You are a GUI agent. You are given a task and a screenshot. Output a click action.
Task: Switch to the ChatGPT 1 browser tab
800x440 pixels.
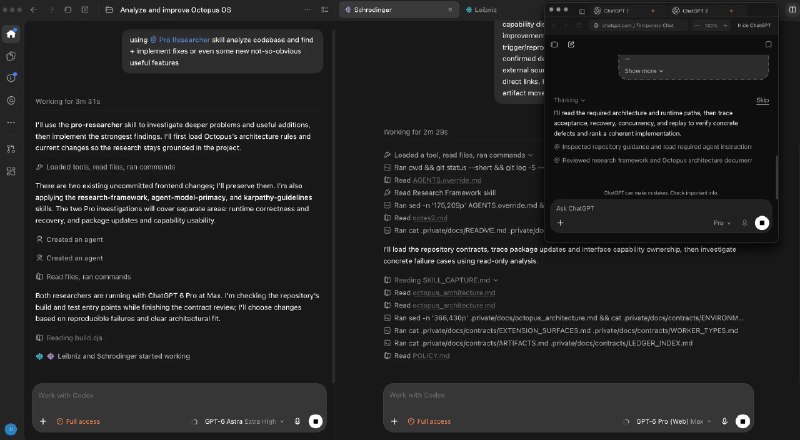click(x=616, y=11)
